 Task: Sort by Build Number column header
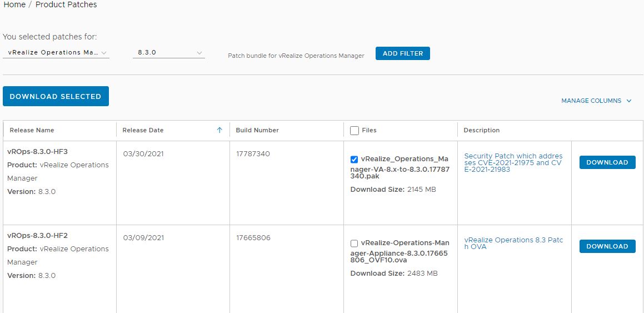(257, 130)
